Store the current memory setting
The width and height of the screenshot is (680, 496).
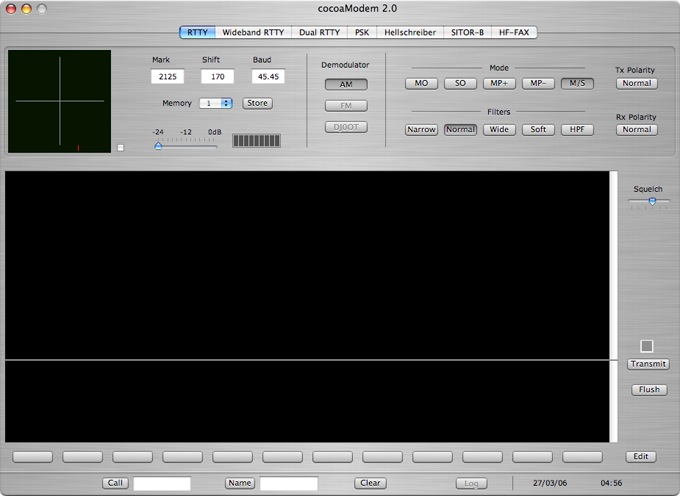pyautogui.click(x=258, y=103)
